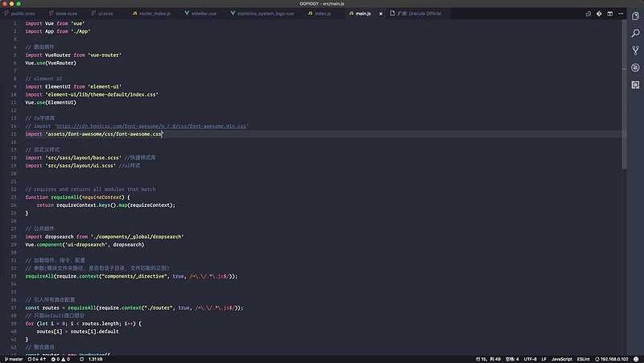This screenshot has height=363, width=644.
Task: Click './components/_global/dropsearch' import path
Action: pos(137,237)
